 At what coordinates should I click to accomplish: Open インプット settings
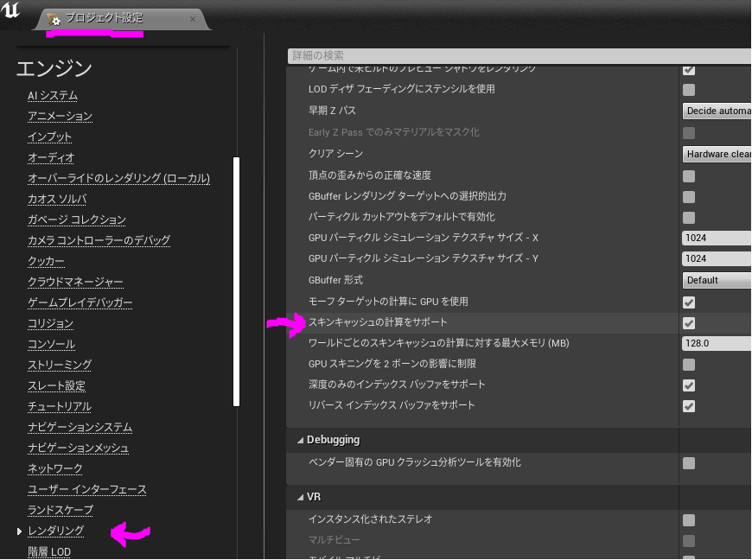click(49, 137)
